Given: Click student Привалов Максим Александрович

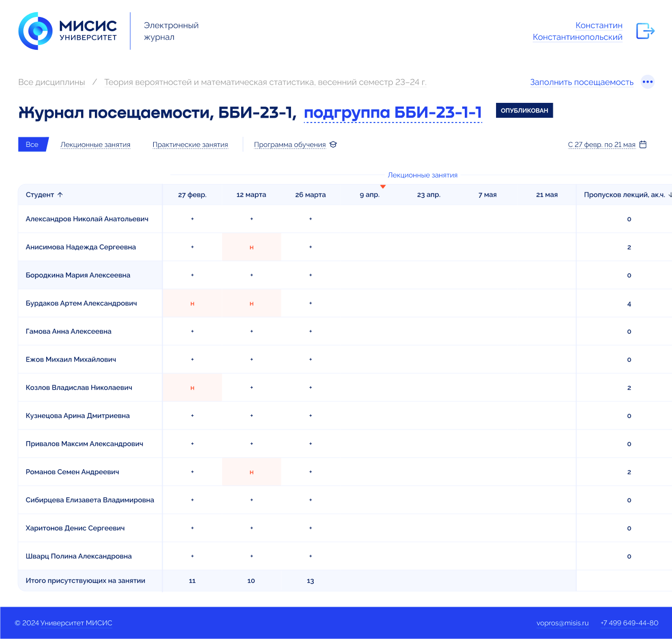Looking at the screenshot, I should pyautogui.click(x=84, y=444).
